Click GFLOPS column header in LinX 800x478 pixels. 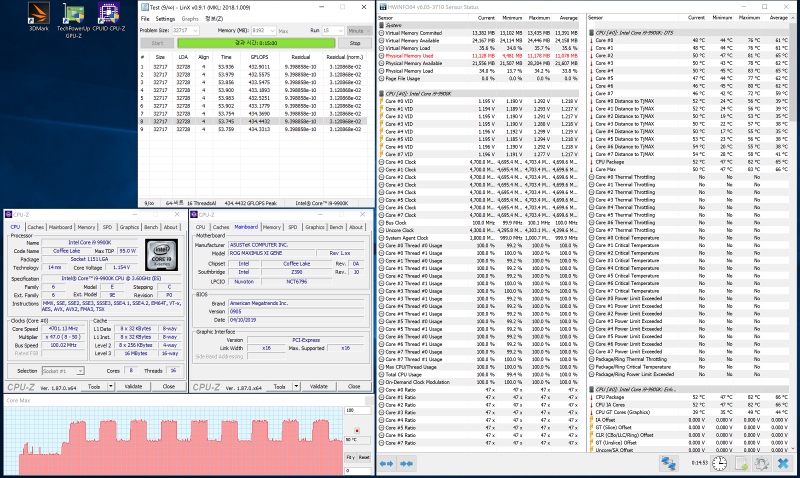pyautogui.click(x=259, y=57)
